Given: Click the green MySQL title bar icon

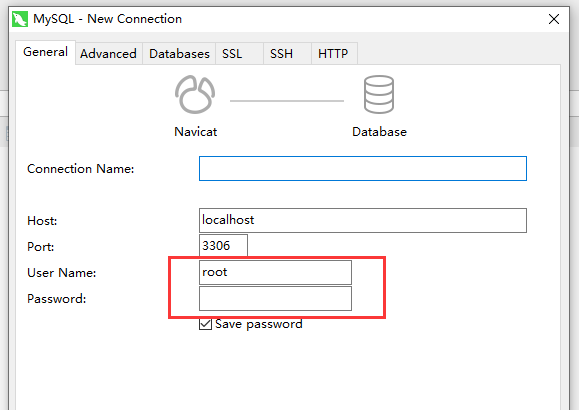Looking at the screenshot, I should 20,19.
